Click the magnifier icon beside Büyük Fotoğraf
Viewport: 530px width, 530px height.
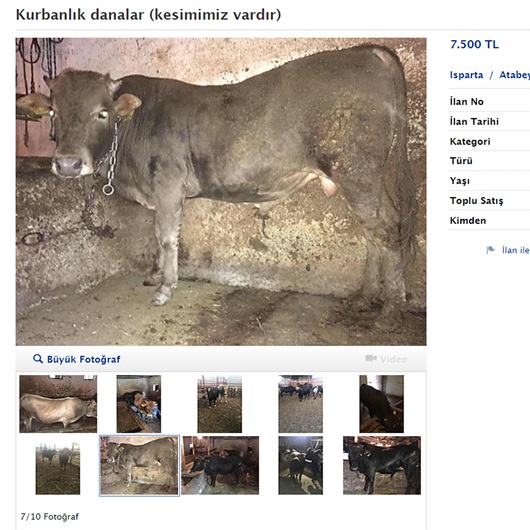[38, 359]
